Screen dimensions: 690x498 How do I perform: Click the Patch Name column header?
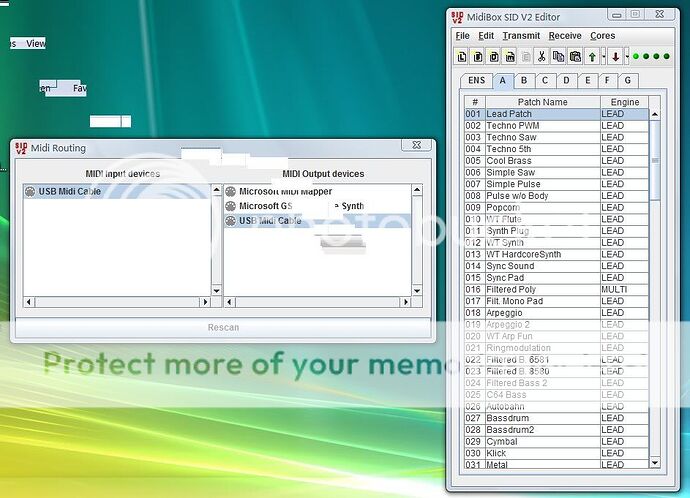pyautogui.click(x=543, y=102)
